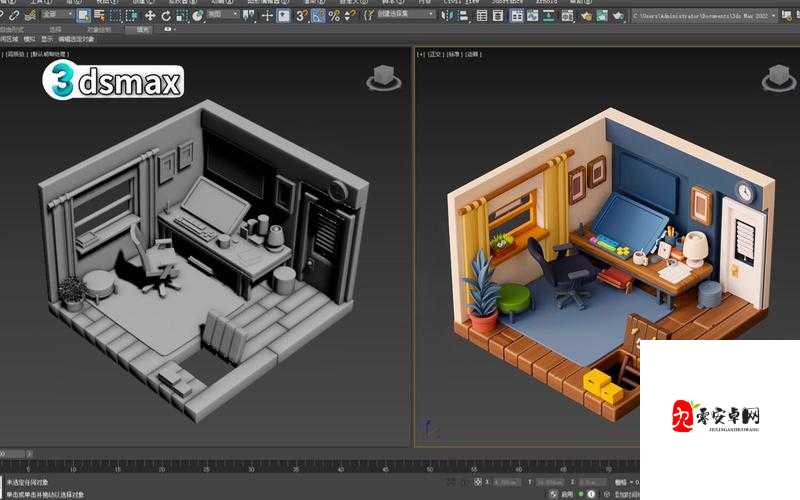Viewport: 800px width, 500px height.
Task: Activate the Select and Scale tool
Action: point(182,16)
